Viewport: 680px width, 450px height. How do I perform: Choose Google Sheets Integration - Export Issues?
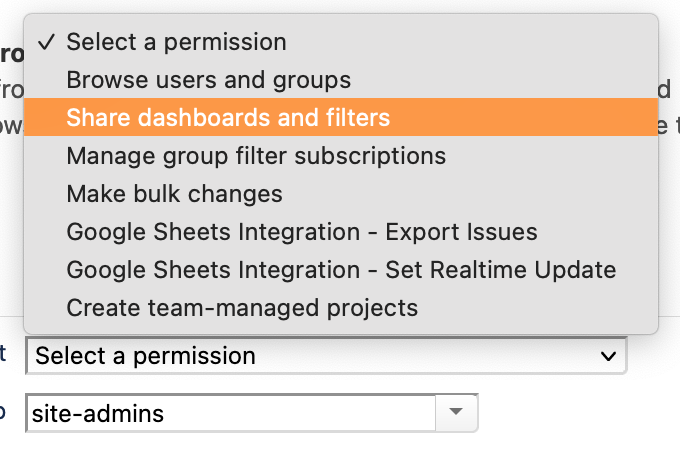pyautogui.click(x=302, y=232)
